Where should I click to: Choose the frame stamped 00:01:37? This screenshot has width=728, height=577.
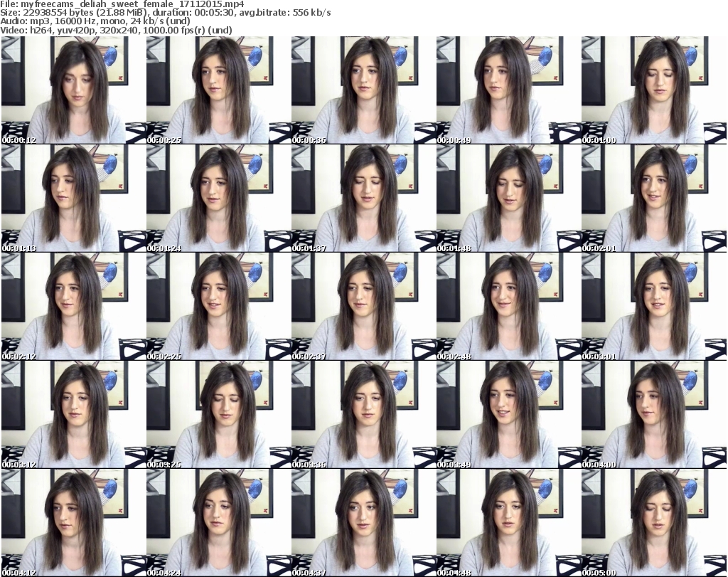[x=363, y=198]
